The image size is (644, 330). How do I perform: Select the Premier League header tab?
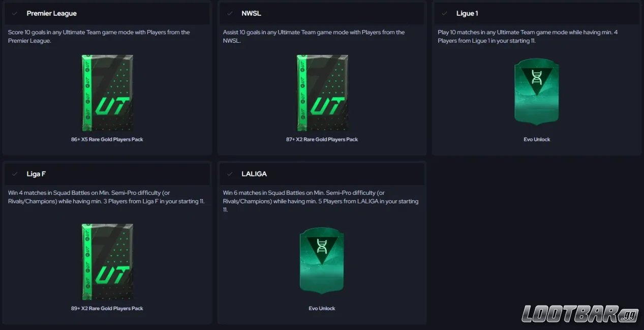tap(107, 13)
